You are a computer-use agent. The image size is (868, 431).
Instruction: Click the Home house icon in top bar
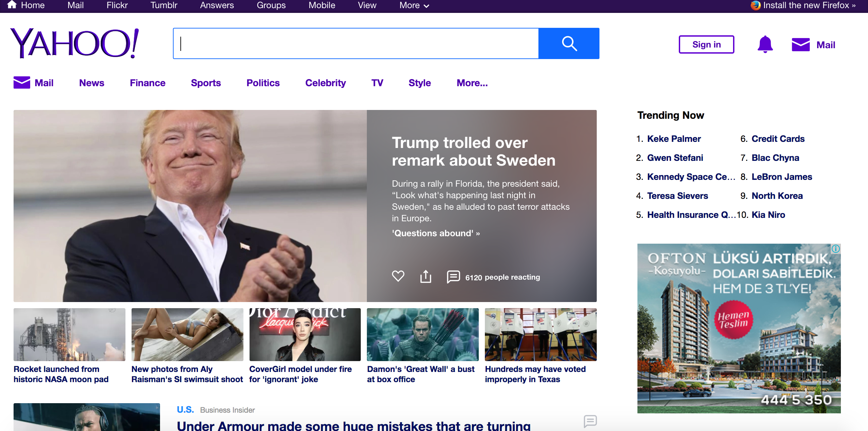click(12, 5)
